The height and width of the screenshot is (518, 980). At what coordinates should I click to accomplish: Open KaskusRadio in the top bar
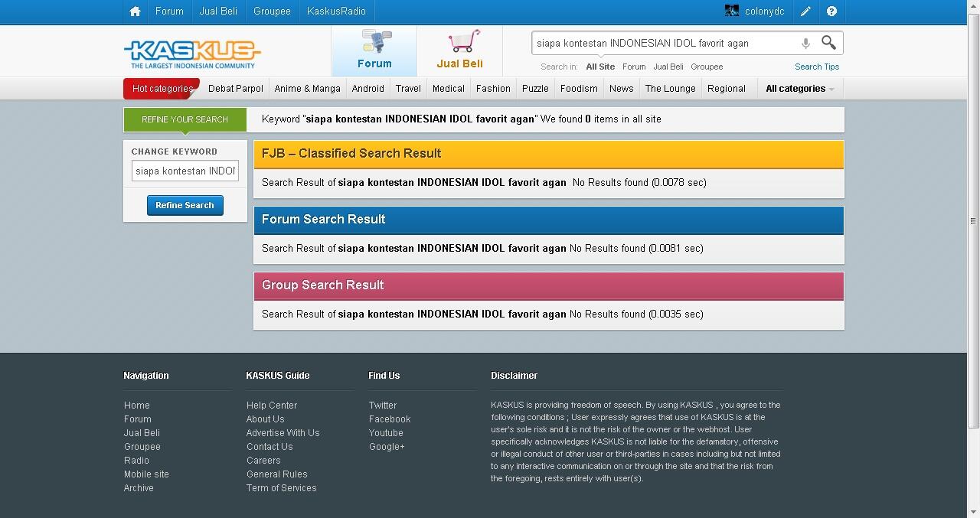coord(336,11)
